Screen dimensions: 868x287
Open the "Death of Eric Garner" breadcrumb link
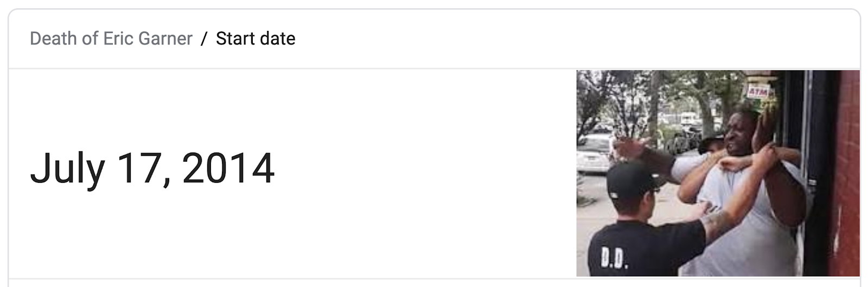pos(111,39)
